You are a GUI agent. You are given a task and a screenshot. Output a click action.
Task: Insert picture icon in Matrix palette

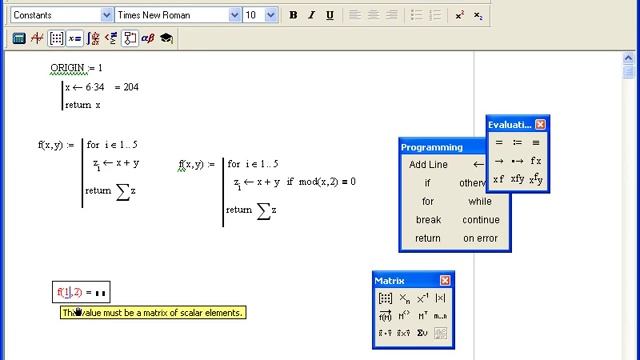pos(440,333)
